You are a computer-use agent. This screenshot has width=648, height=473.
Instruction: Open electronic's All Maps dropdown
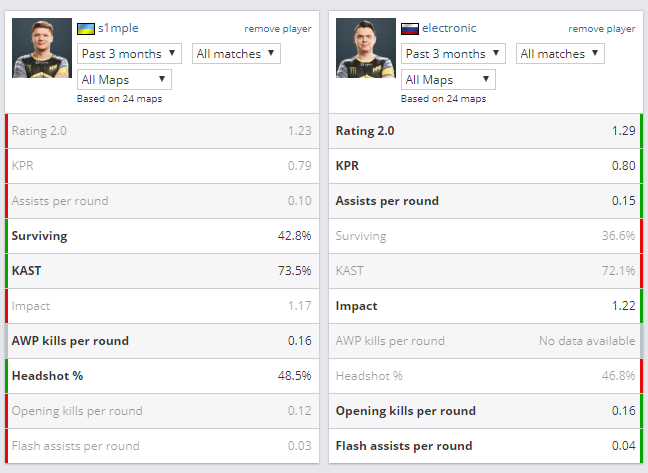point(448,79)
